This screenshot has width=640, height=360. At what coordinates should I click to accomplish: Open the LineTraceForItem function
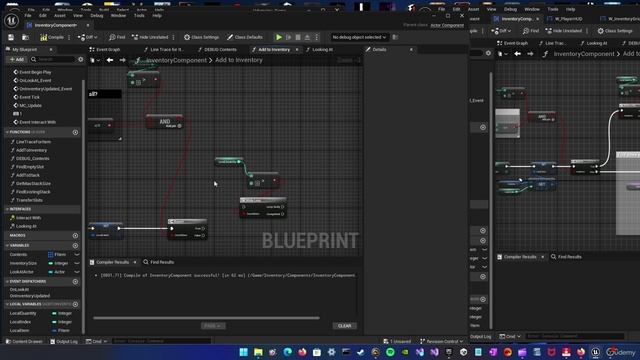click(33, 142)
